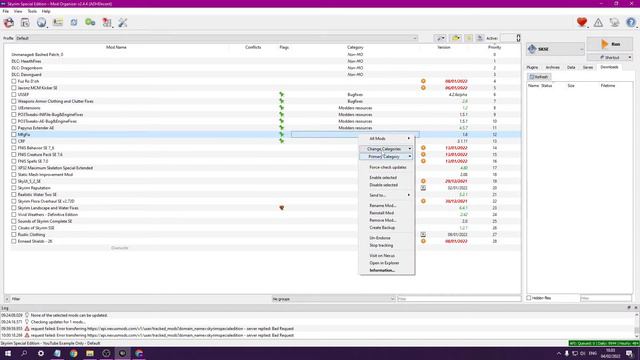The width and height of the screenshot is (640, 360).
Task: Enable the Fus Ro D'oh mod checkbox
Action: coord(14,81)
